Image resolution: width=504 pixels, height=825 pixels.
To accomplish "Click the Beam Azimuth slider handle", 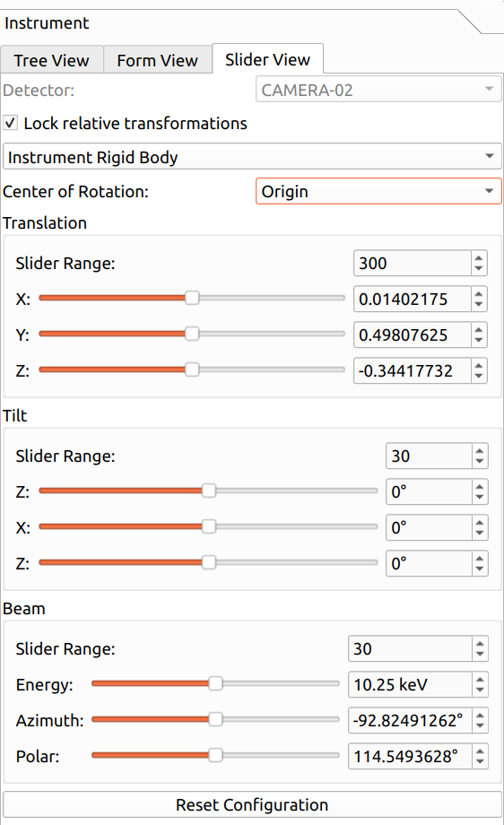I will click(215, 719).
